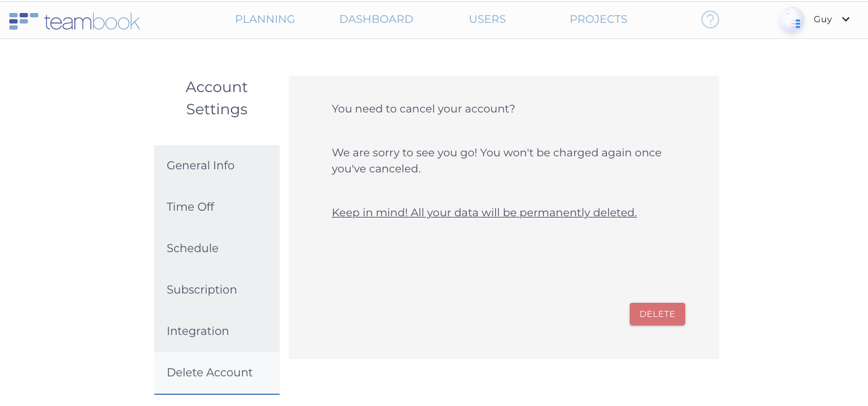This screenshot has height=406, width=868.
Task: Navigate to Projects
Action: pos(598,19)
